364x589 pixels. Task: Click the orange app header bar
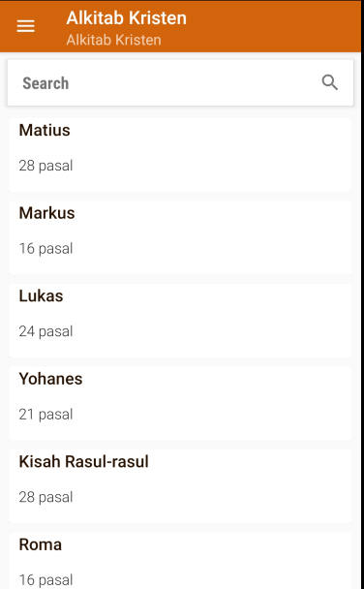coord(180,26)
